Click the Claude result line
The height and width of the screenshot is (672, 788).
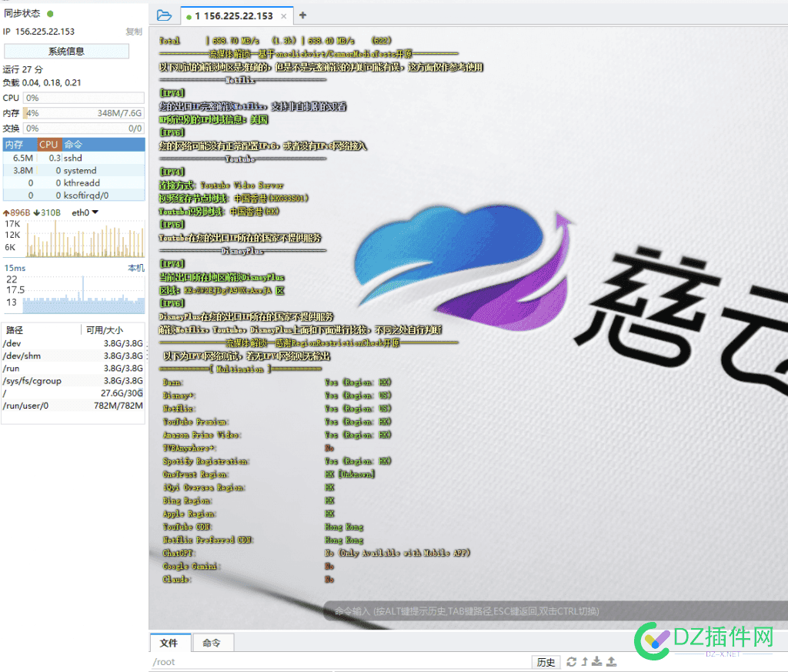(249, 579)
